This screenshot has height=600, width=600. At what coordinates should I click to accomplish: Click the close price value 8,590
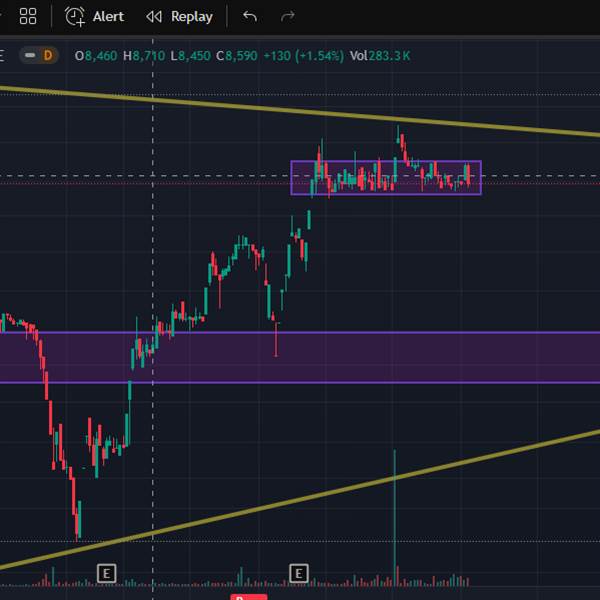[241, 56]
